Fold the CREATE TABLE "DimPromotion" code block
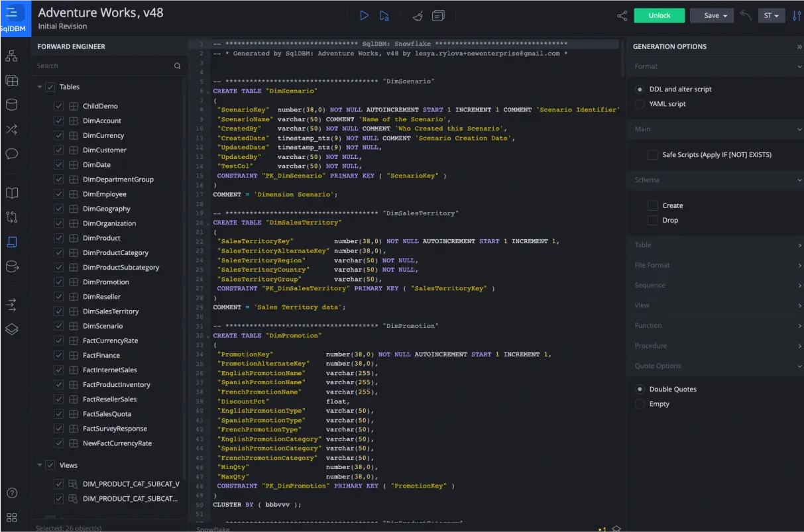Viewport: 804px width, 532px height. pos(207,336)
